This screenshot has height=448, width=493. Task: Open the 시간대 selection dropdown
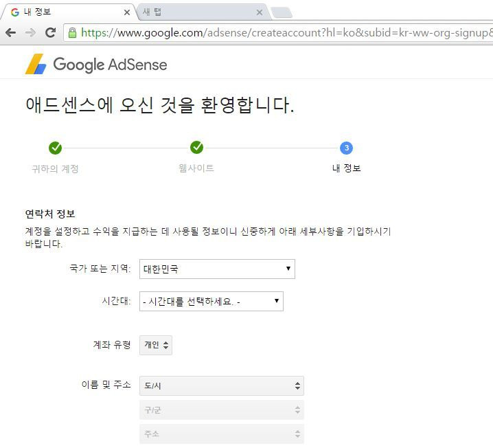click(x=211, y=302)
